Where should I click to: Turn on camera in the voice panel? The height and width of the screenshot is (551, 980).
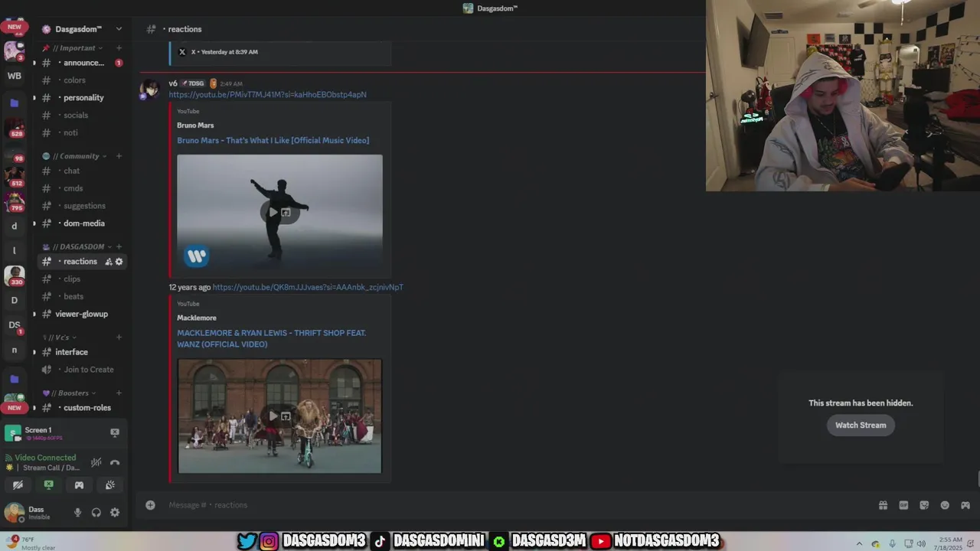click(x=18, y=484)
